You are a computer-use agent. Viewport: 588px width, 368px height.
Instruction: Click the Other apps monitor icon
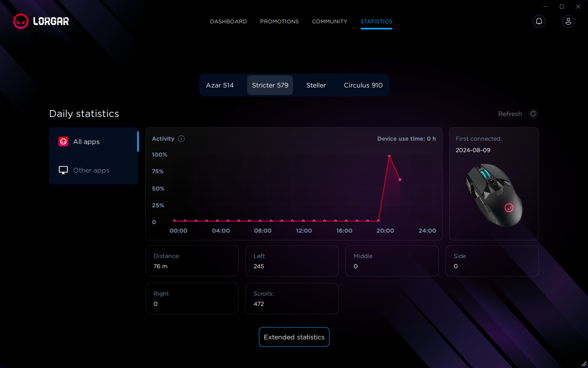(x=63, y=170)
